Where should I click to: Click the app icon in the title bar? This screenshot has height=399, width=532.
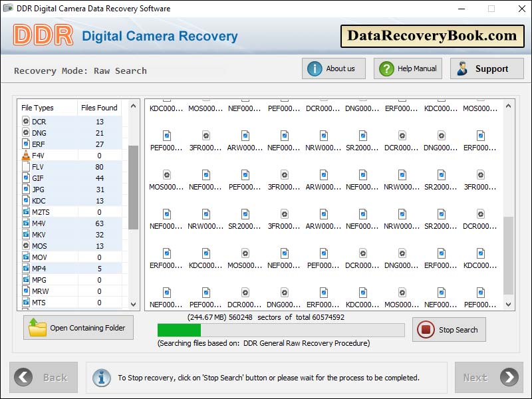click(x=8, y=8)
